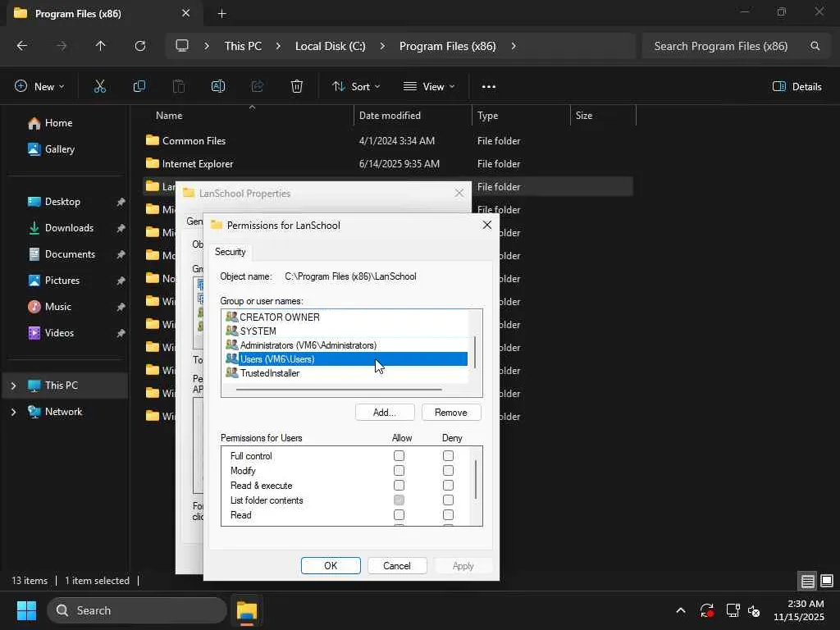This screenshot has height=630, width=840.
Task: Select Administrators in group list
Action: (x=308, y=345)
